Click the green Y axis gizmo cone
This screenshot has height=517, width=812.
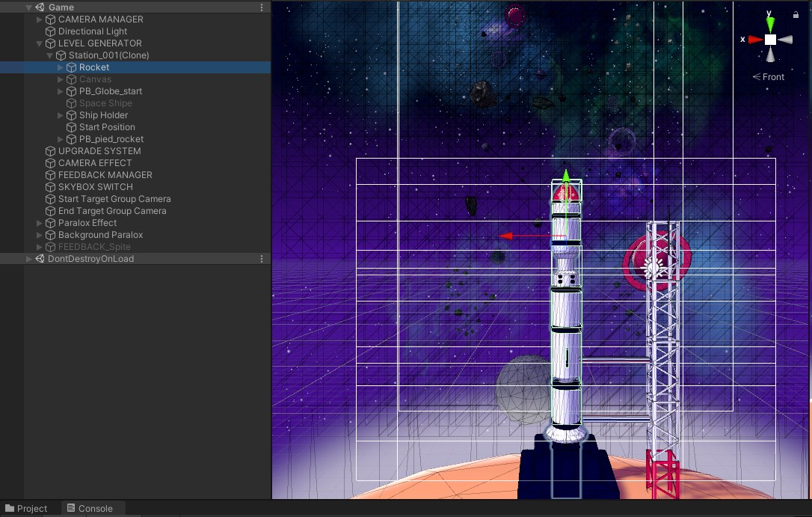click(x=771, y=25)
